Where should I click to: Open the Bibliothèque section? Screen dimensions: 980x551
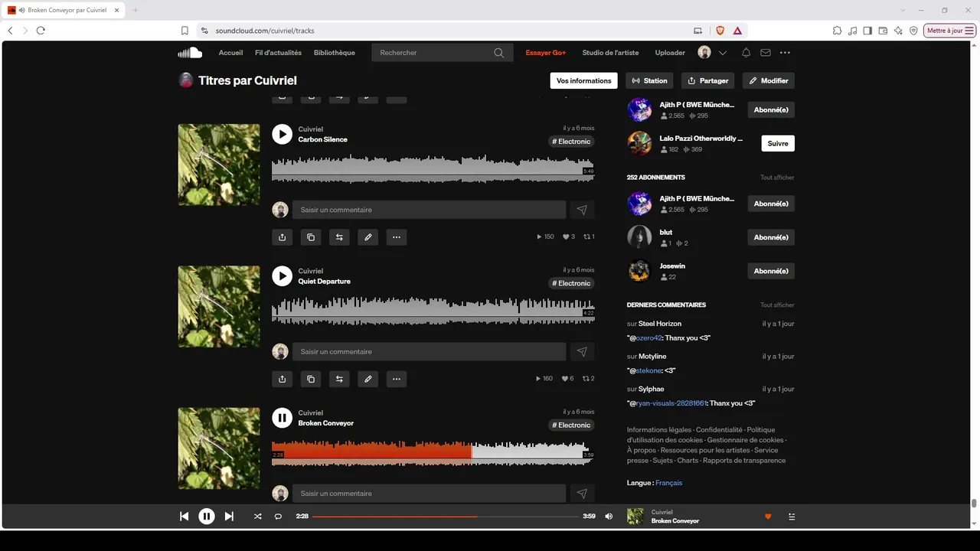[x=335, y=53]
